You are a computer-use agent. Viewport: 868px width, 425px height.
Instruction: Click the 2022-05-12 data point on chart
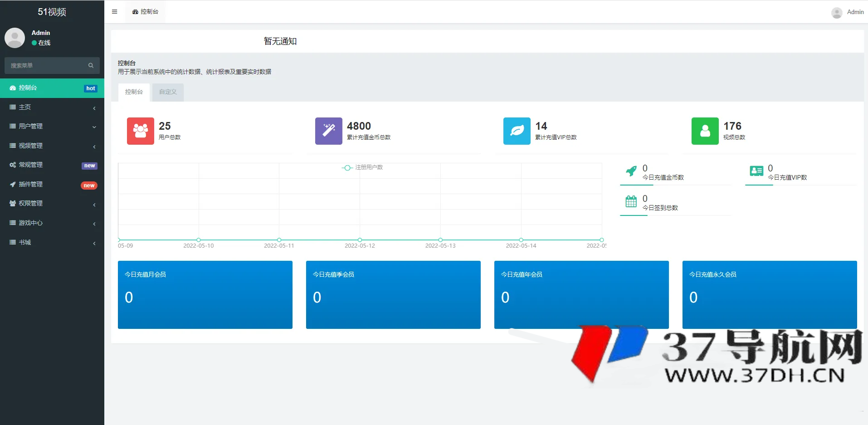tap(360, 240)
